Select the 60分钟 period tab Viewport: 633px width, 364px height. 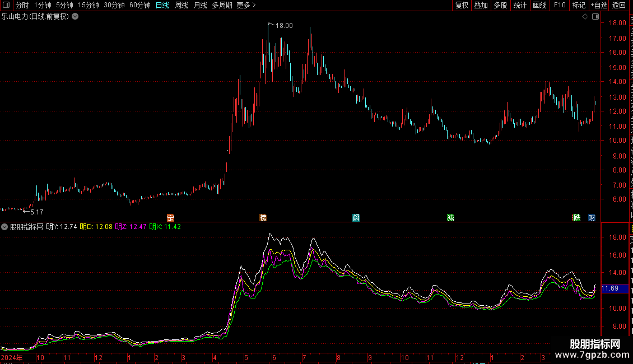[139, 5]
